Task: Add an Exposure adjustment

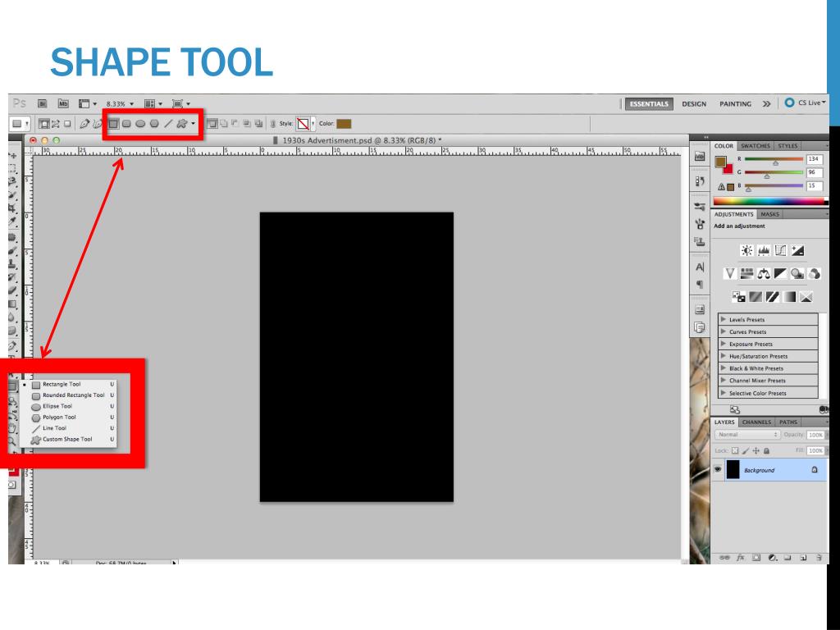Action: click(797, 250)
